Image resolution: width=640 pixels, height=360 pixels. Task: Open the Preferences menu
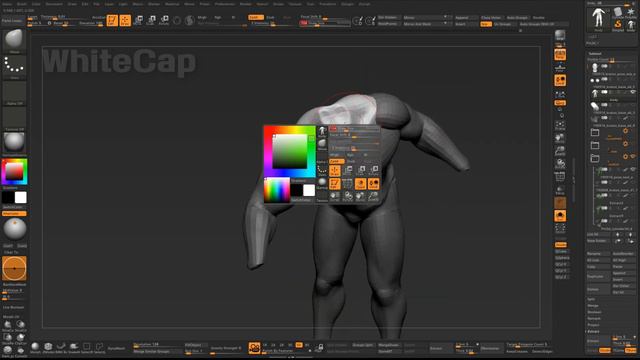tap(225, 4)
